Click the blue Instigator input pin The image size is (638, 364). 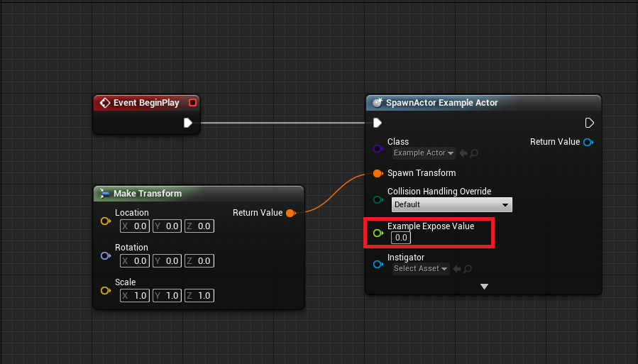point(378,265)
